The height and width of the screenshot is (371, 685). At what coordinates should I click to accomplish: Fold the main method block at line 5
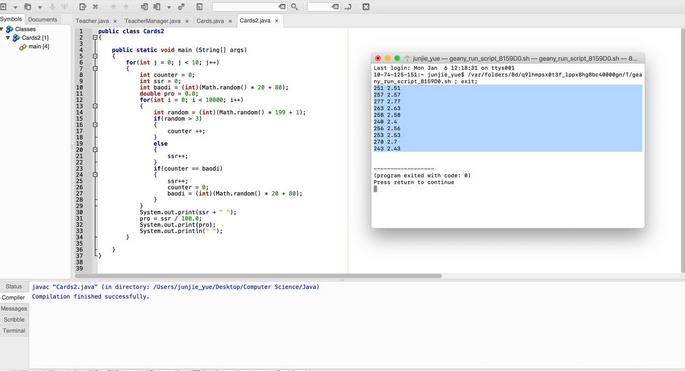(95, 56)
